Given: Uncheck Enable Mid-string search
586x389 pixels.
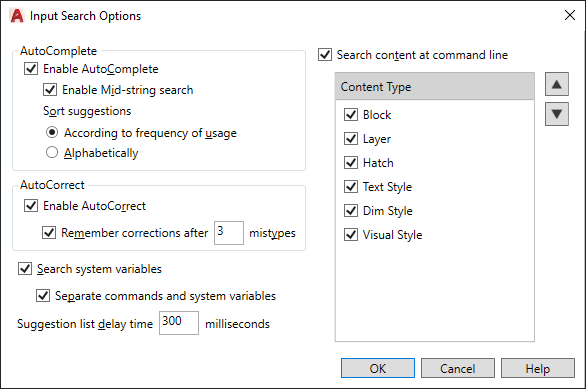Looking at the screenshot, I should pos(50,90).
